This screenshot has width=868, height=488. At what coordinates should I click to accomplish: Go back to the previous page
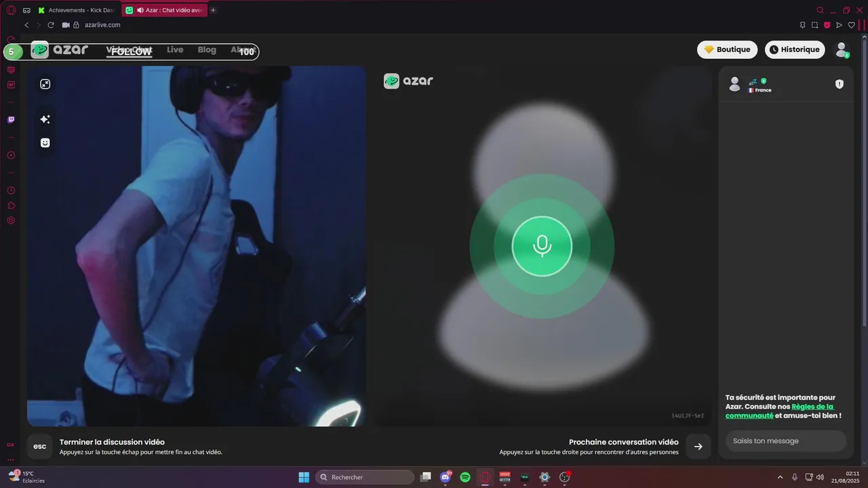tap(26, 25)
